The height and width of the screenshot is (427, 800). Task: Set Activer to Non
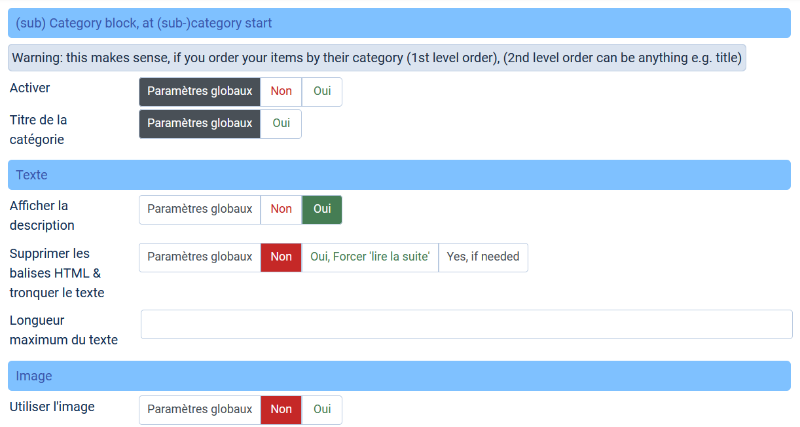281,91
